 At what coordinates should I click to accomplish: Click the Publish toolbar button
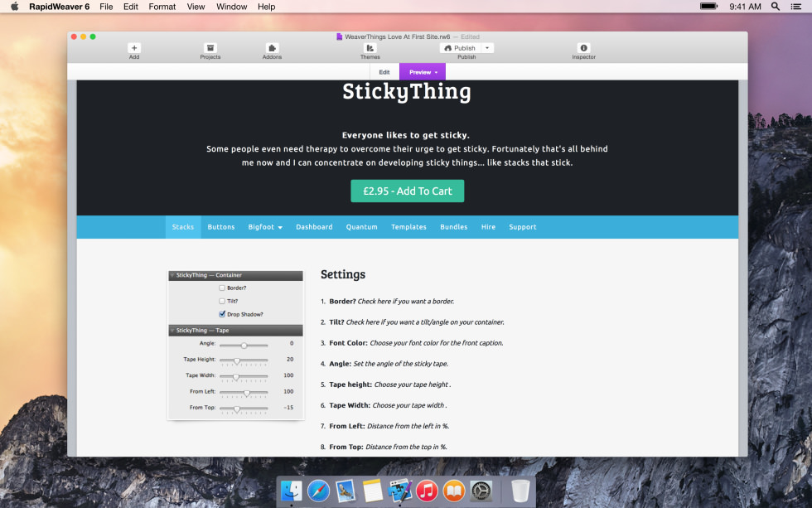[x=461, y=48]
